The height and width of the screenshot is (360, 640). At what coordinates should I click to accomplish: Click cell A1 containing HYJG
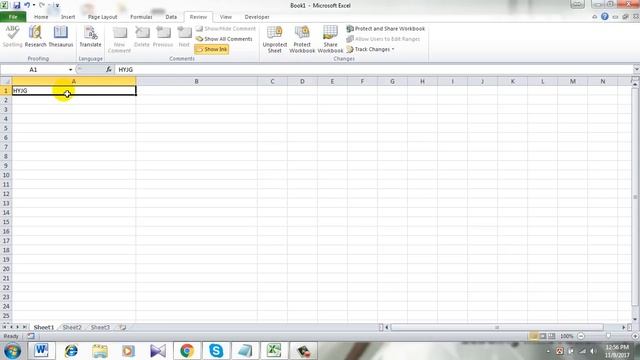pos(74,91)
